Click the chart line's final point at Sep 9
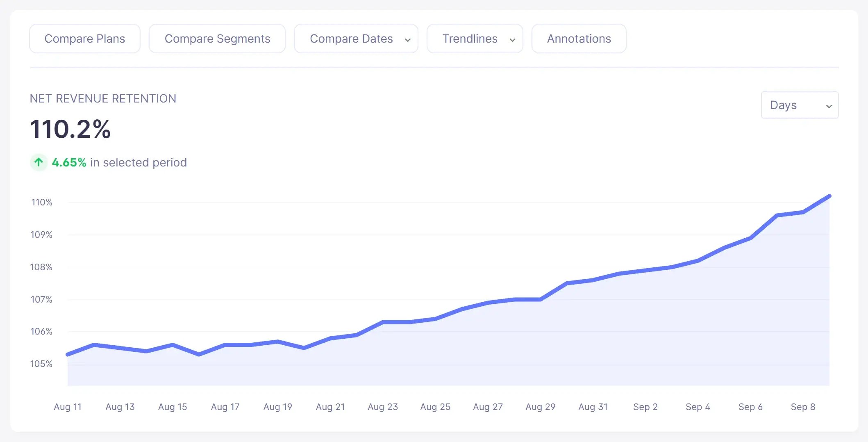Viewport: 868px width, 442px height. click(829, 196)
